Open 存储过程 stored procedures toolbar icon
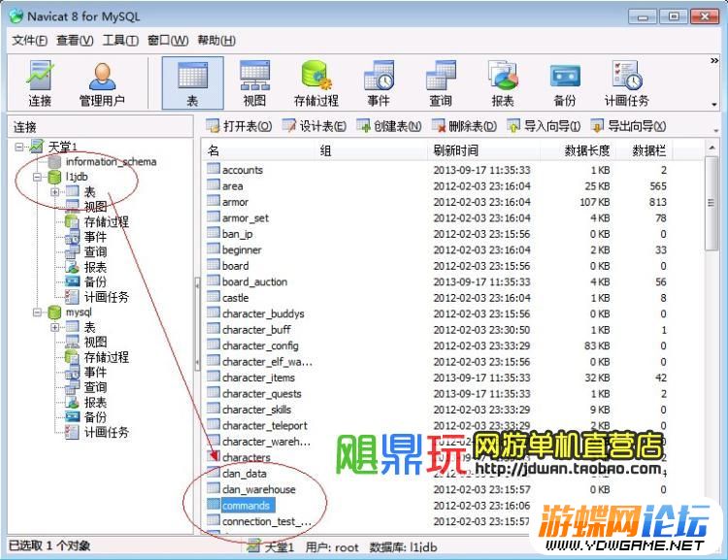 (x=316, y=83)
